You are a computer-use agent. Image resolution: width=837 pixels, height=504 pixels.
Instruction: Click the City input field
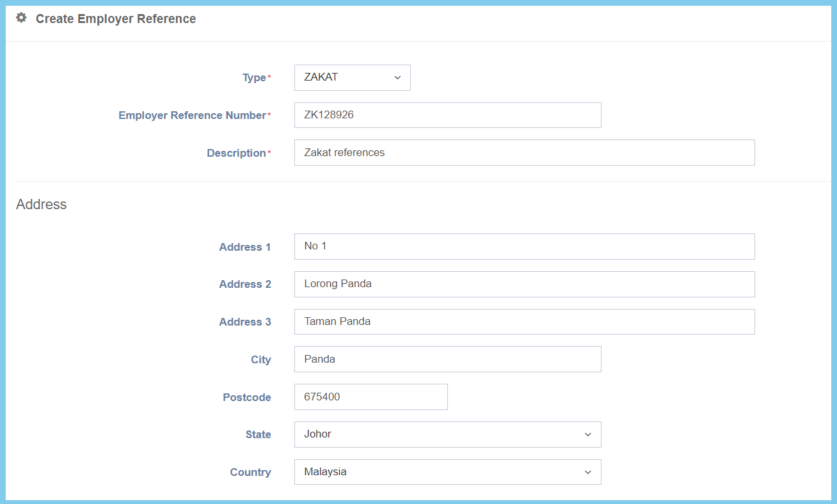[x=447, y=359]
